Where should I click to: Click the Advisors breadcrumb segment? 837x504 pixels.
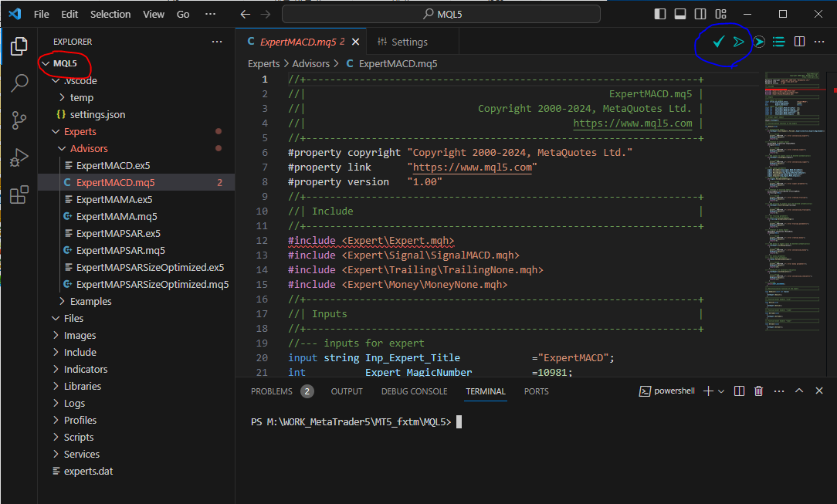310,64
